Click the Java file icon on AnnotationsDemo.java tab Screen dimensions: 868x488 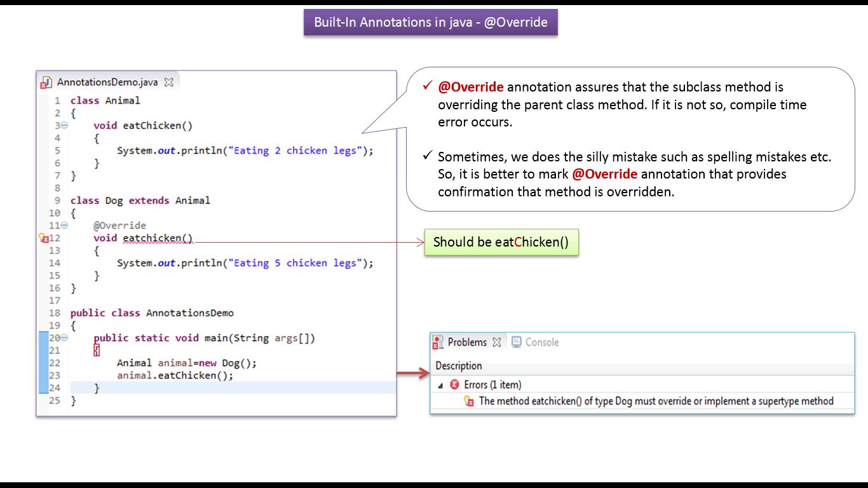tap(46, 83)
